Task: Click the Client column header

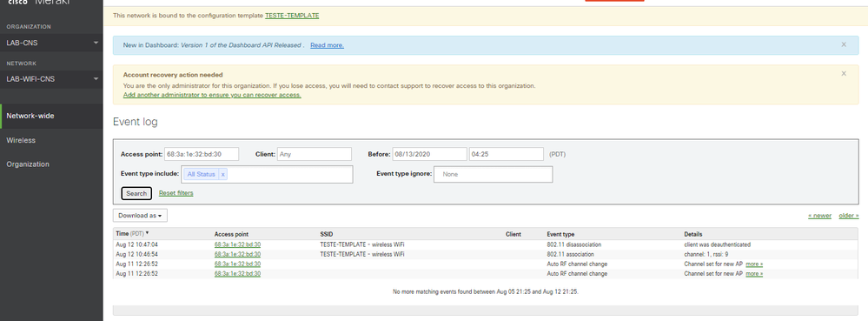Action: [514, 235]
